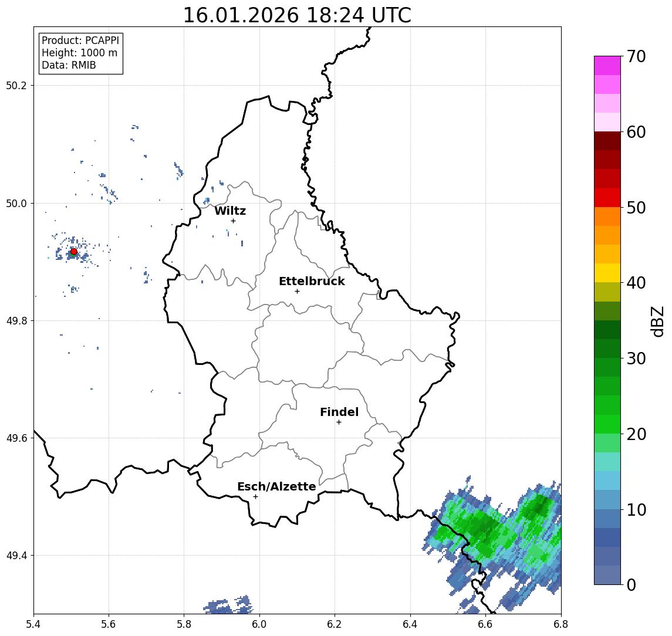Click the colorbar tick label 30
The height and width of the screenshot is (636, 672).
click(636, 358)
